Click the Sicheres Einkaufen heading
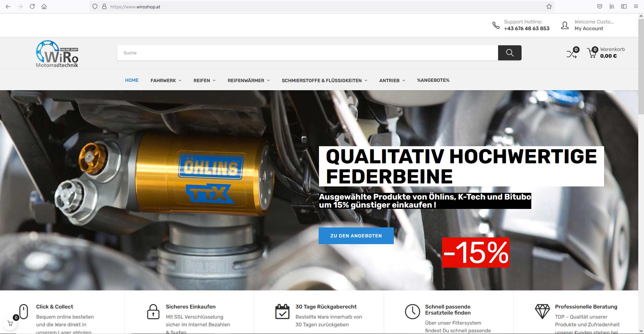 [x=191, y=307]
